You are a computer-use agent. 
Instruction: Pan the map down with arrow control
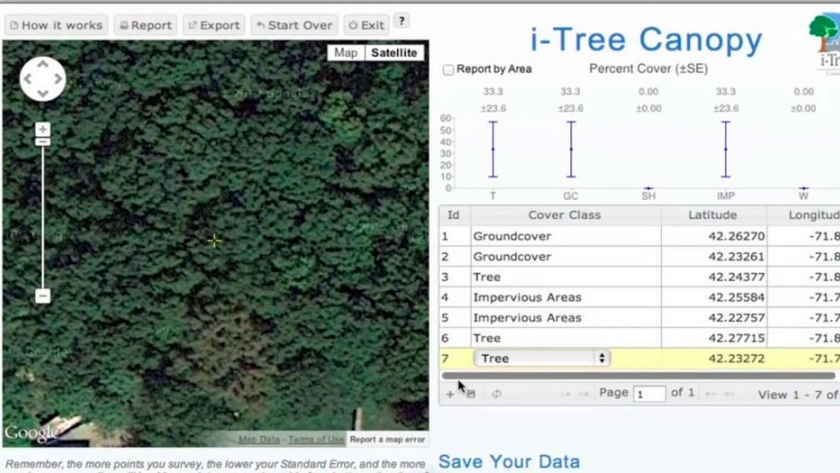point(43,94)
